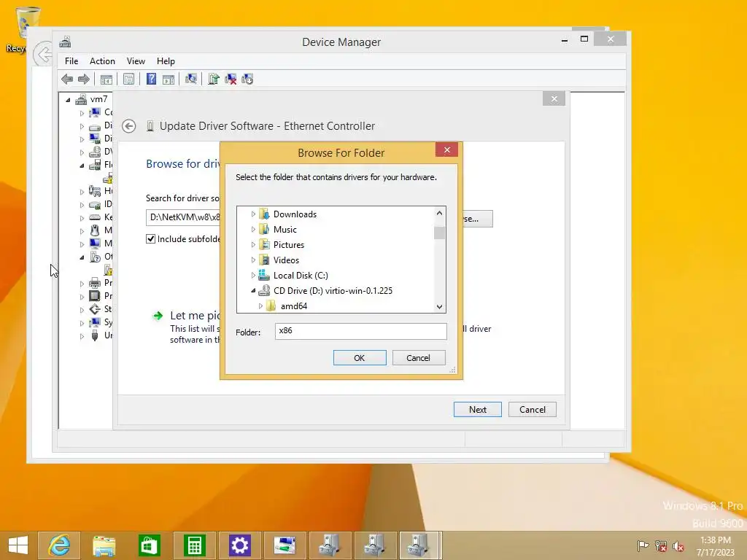
Task: Go back using the Update Driver wizard back arrow
Action: click(x=128, y=126)
